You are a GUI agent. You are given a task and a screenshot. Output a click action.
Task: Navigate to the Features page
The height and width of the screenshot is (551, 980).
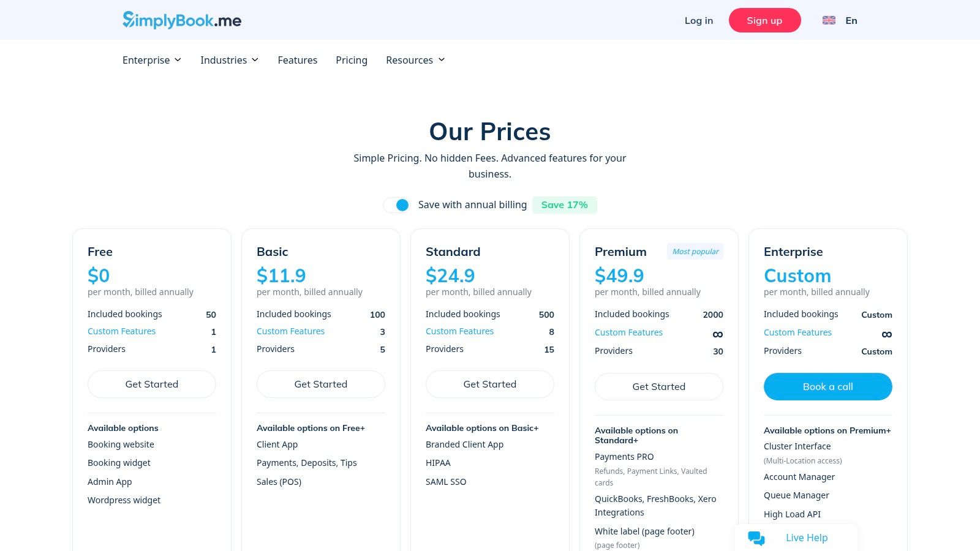click(x=298, y=60)
